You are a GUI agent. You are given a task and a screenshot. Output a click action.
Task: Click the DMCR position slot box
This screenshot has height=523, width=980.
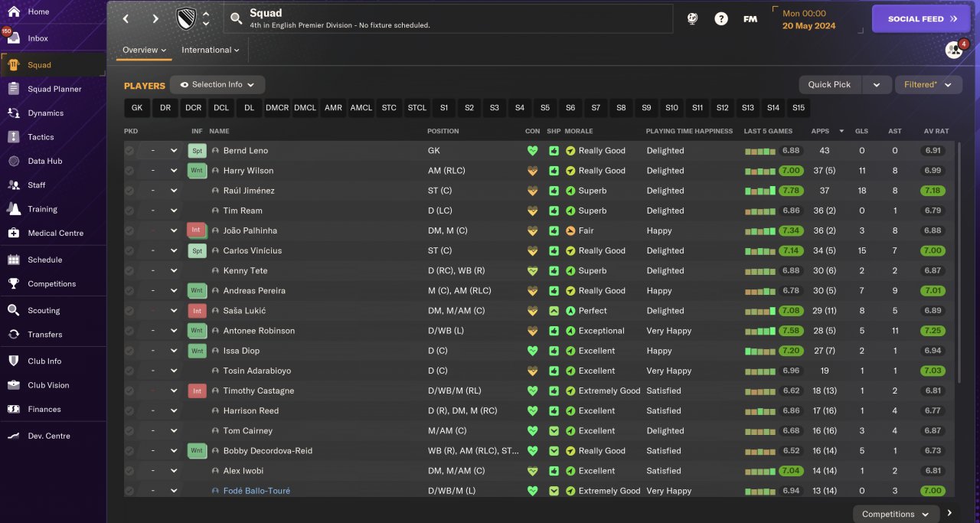tap(277, 108)
